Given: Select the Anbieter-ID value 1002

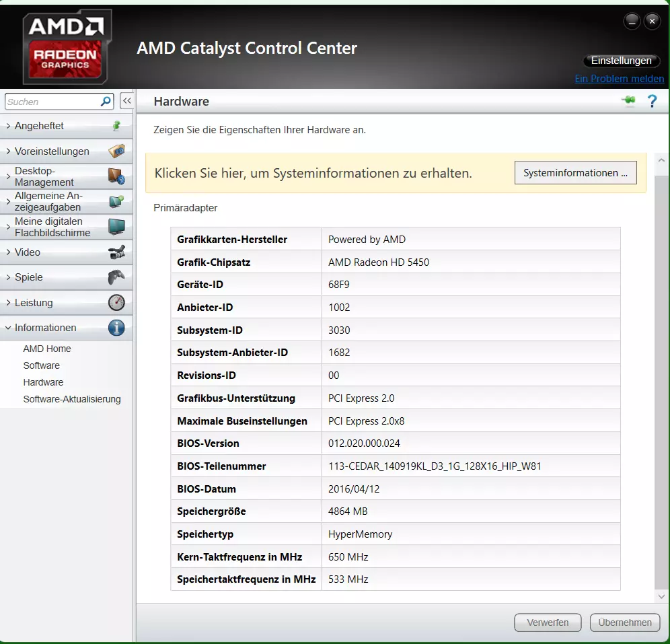Looking at the screenshot, I should click(x=339, y=308).
